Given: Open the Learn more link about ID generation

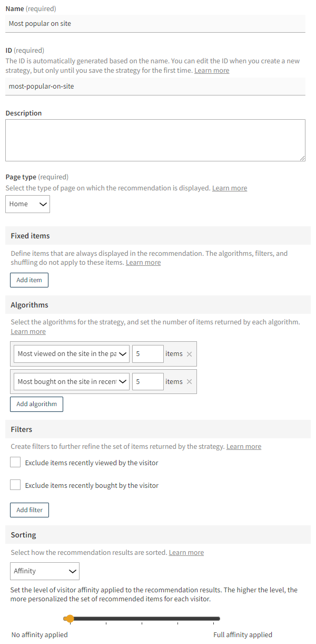Looking at the screenshot, I should click(x=211, y=70).
